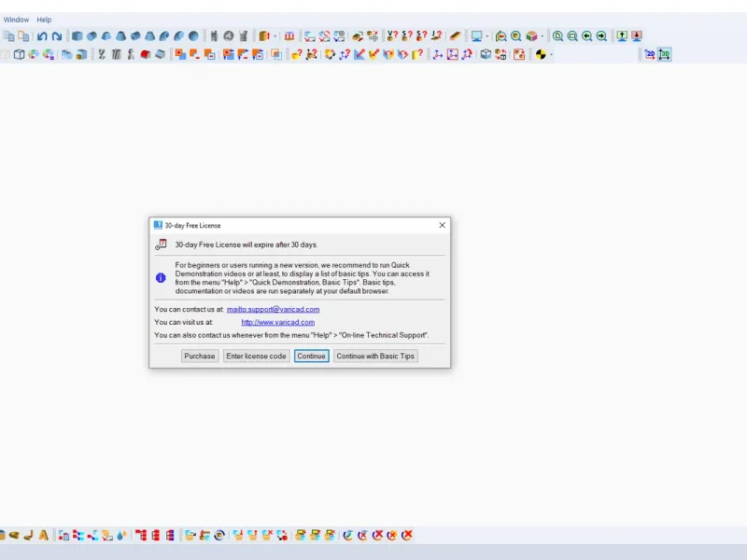Insert a sphere solid from toolbar
This screenshot has width=747, height=560.
click(x=193, y=36)
